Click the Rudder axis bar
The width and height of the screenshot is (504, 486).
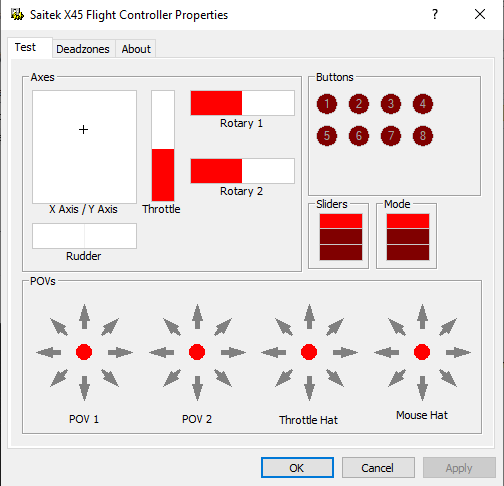coord(84,236)
